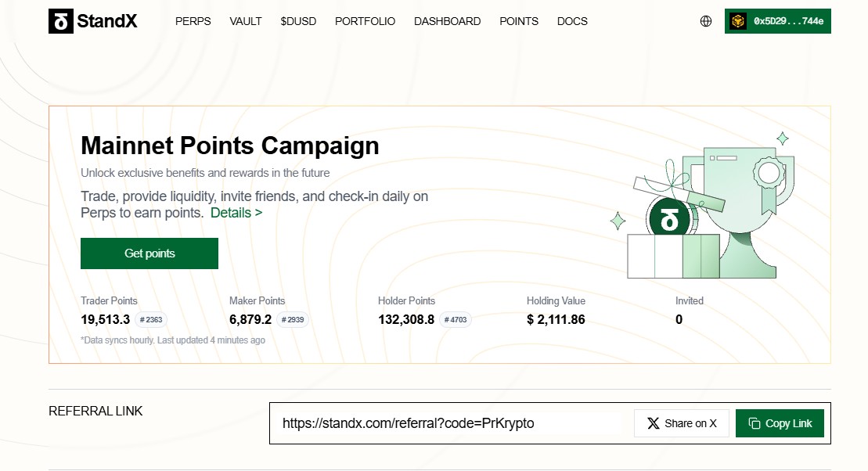Viewport: 868px width, 471px height.
Task: Click the Invited count 0
Action: [x=679, y=320]
